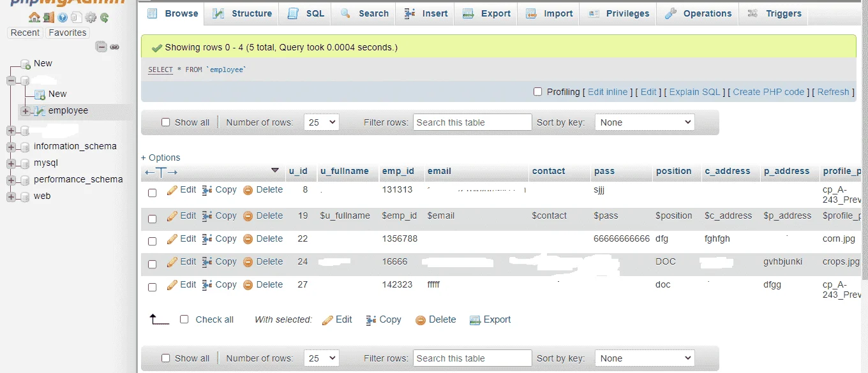Click the employee table icon in sidebar

(x=39, y=111)
